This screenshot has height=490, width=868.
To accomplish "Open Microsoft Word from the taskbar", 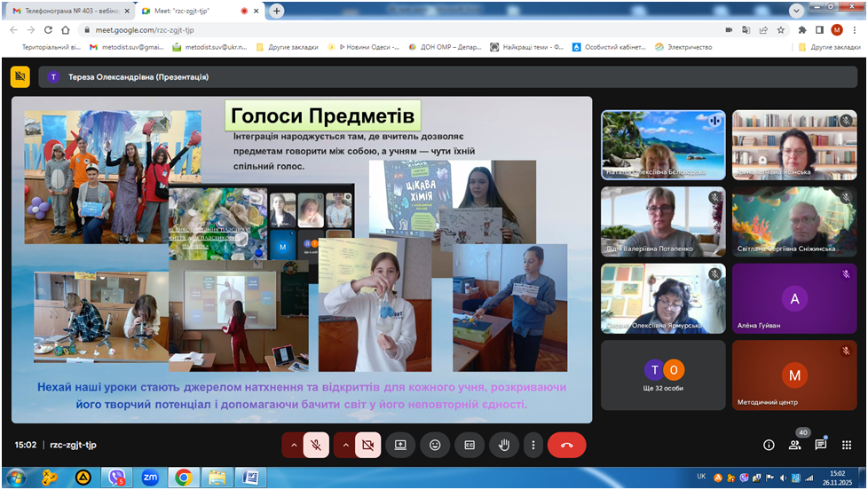I will click(x=250, y=478).
